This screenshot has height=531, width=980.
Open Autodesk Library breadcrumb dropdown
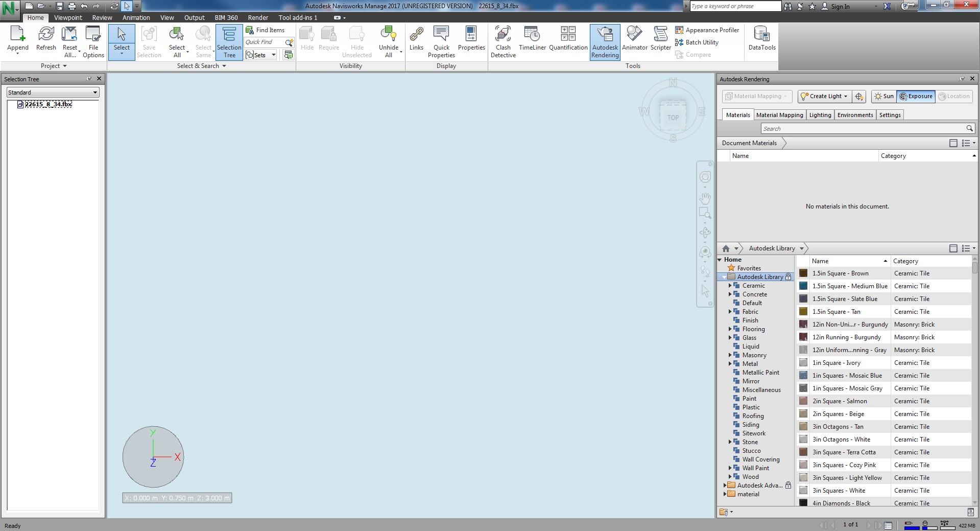(802, 248)
